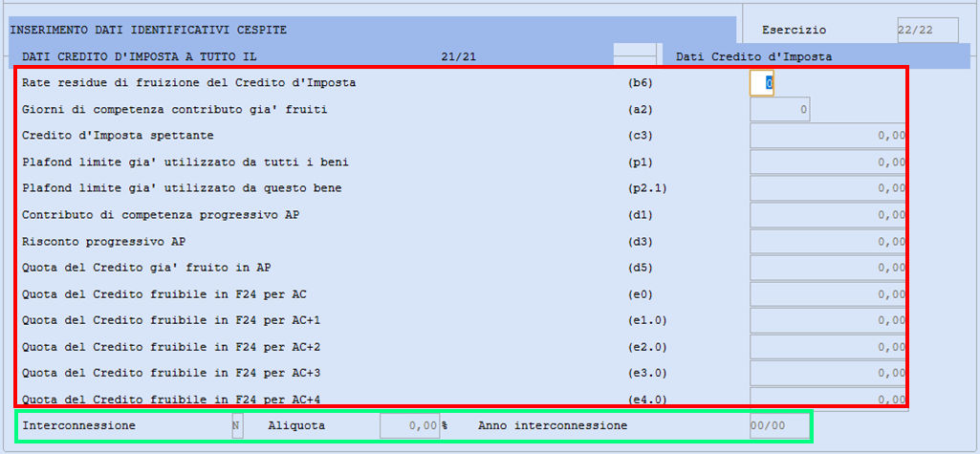
Task: Select the F24 per AC+1 (e1.0) field
Action: coord(828,320)
